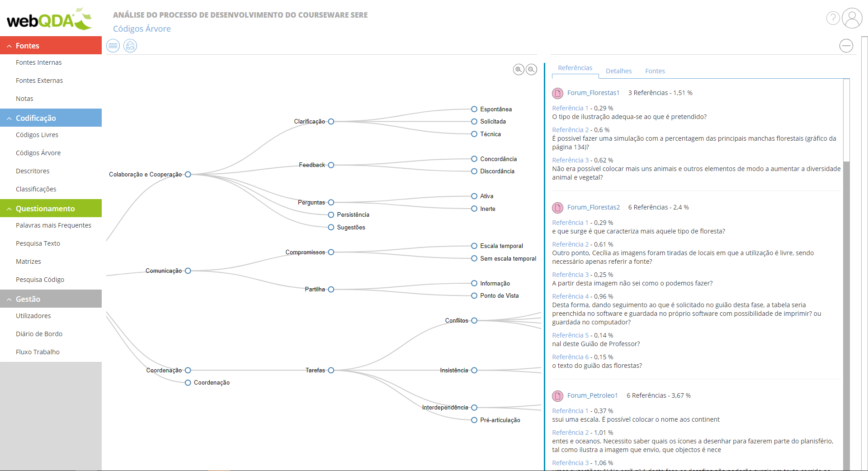Click the references panel vertical scrollbar
Screen dimensions: 868x471
846,275
